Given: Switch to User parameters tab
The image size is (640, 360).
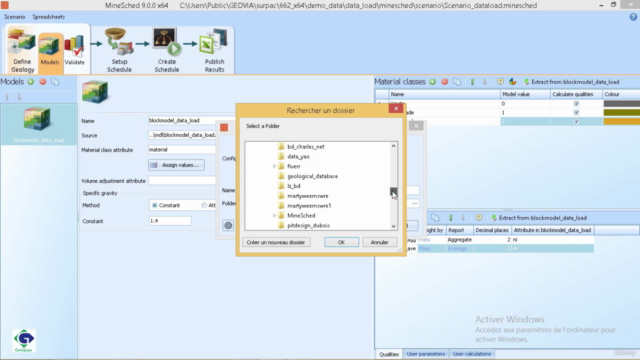Looking at the screenshot, I should pos(426,354).
